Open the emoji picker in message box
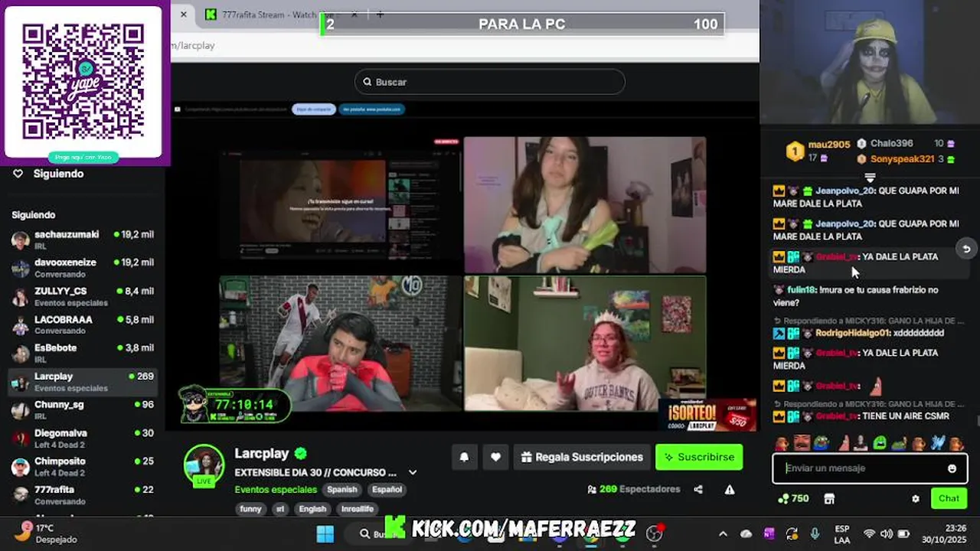The image size is (980, 551). [x=952, y=468]
